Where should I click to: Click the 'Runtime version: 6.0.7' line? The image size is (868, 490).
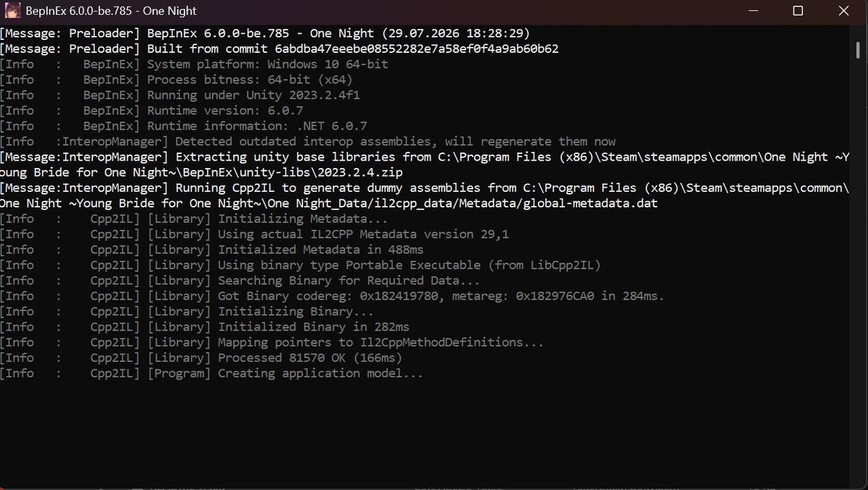pos(152,110)
